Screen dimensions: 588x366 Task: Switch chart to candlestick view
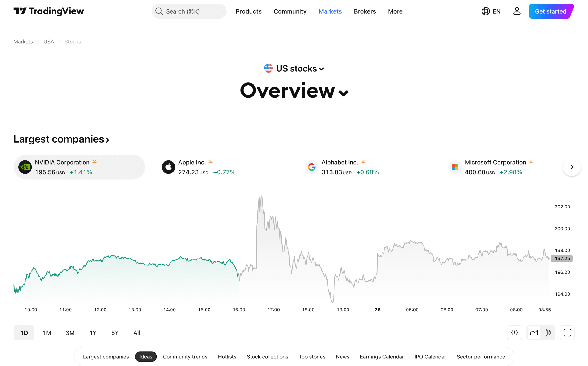(548, 333)
